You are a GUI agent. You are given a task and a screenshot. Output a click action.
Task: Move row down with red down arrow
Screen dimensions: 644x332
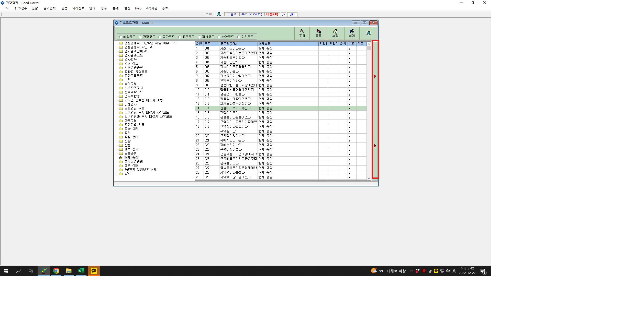(375, 146)
